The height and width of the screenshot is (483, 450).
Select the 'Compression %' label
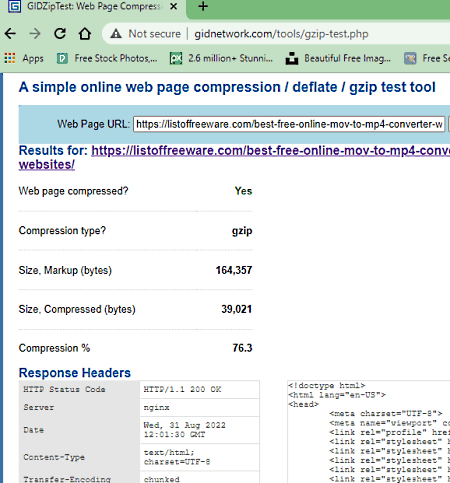click(x=54, y=348)
